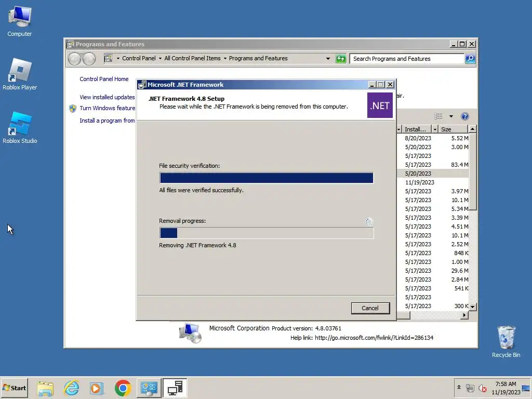This screenshot has width=532, height=399.
Task: Cancel the .NET Framework removal
Action: (370, 308)
